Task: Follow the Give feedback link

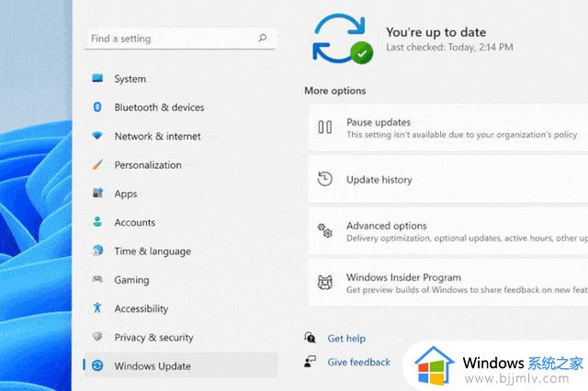Action: pyautogui.click(x=359, y=363)
